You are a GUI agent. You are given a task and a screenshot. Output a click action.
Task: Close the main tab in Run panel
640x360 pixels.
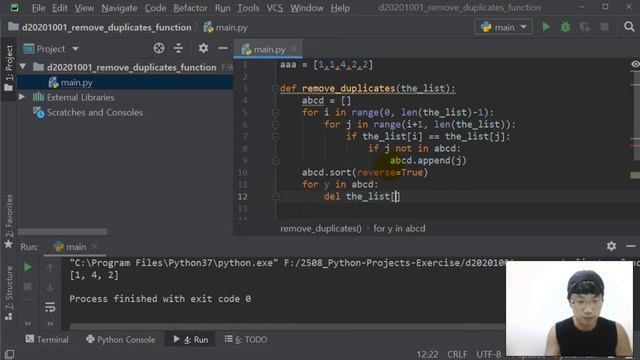[95, 247]
